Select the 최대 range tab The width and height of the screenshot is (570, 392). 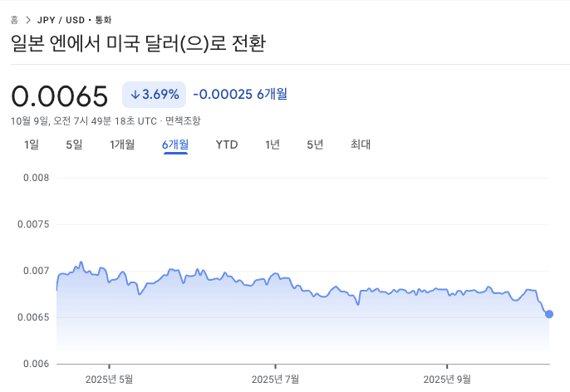click(361, 145)
